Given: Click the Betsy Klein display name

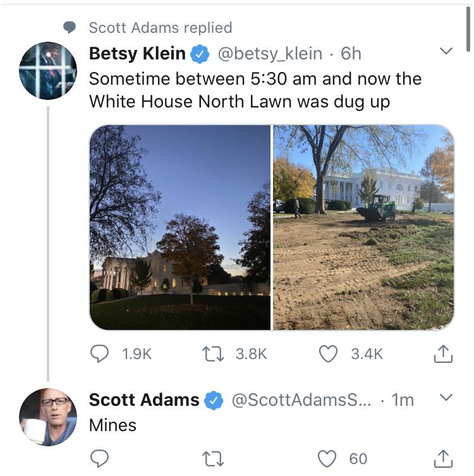Looking at the screenshot, I should tap(137, 54).
